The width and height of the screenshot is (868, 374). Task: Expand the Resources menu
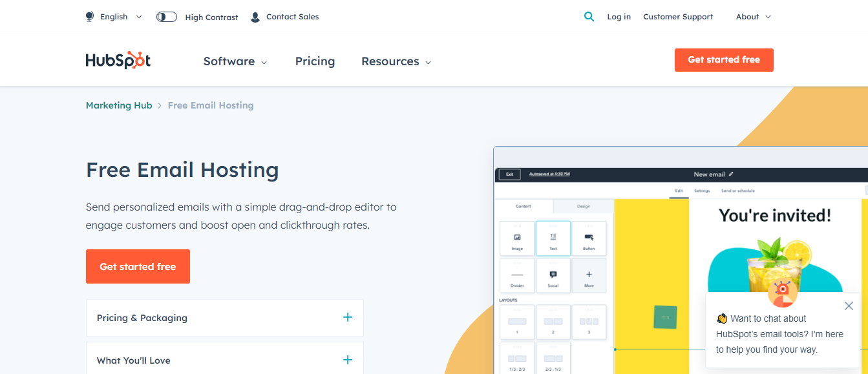coord(396,61)
